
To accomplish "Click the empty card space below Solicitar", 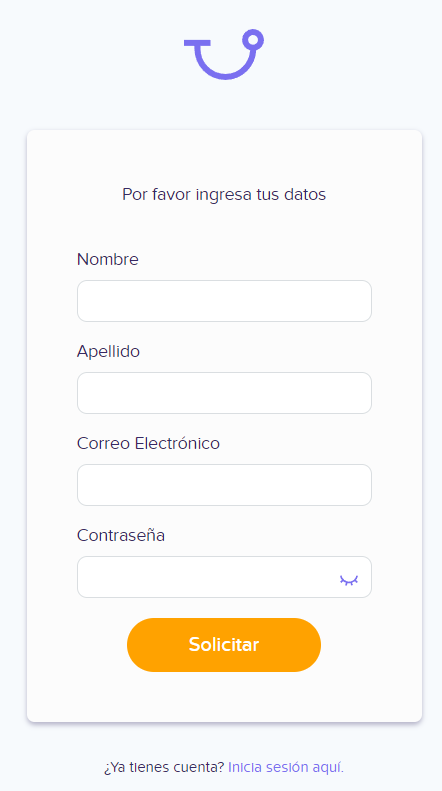I will pyautogui.click(x=224, y=696).
